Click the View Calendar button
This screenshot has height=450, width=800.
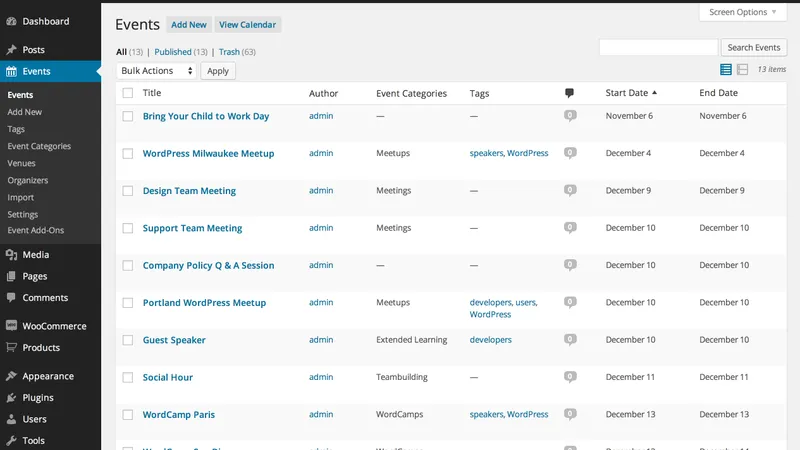(247, 24)
